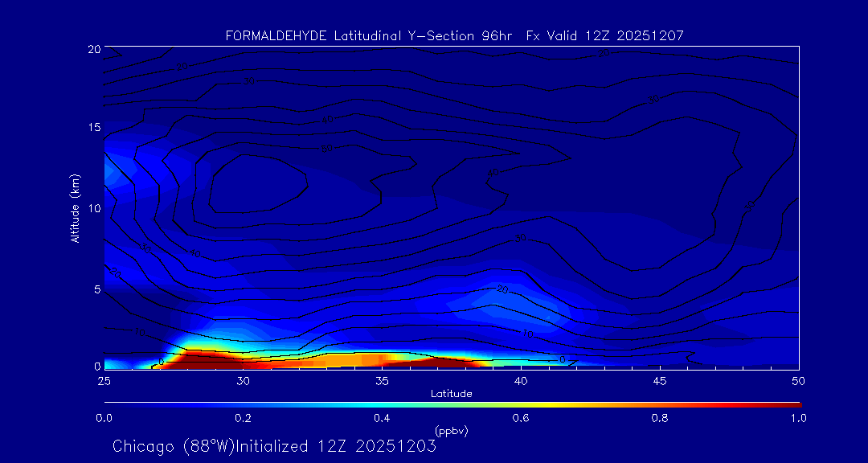Image resolution: width=868 pixels, height=463 pixels.
Task: Click the altitude axis tick label 20
Action: pyautogui.click(x=93, y=48)
